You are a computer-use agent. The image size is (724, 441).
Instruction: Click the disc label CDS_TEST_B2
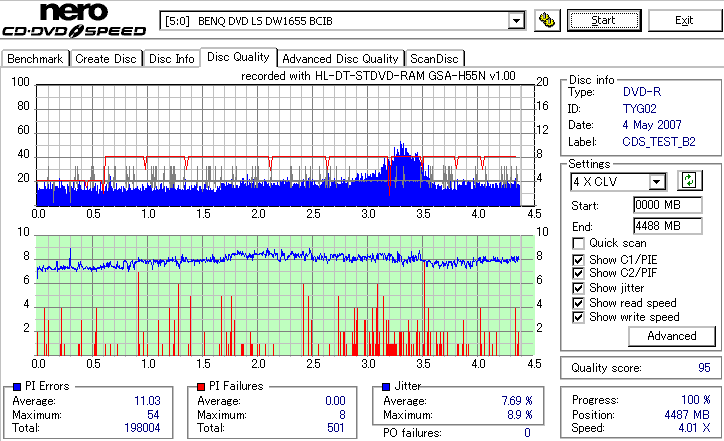[659, 142]
